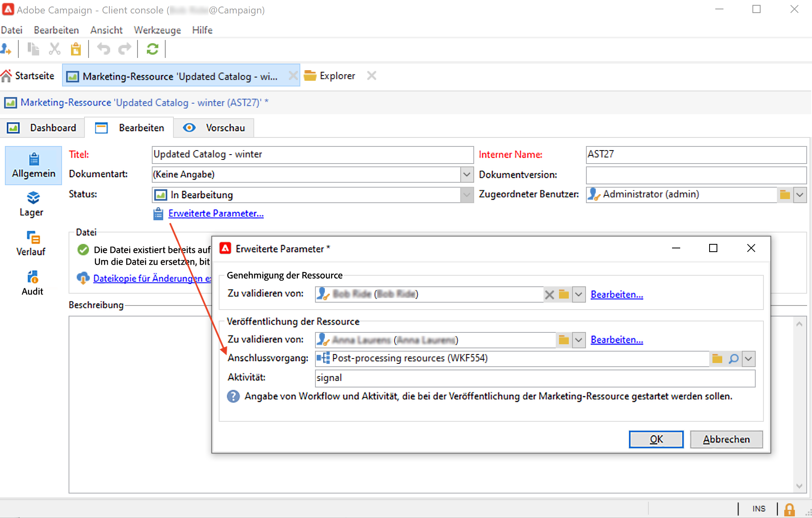This screenshot has height=518, width=812.
Task: Click into the Aktivität input field
Action: pyautogui.click(x=535, y=378)
